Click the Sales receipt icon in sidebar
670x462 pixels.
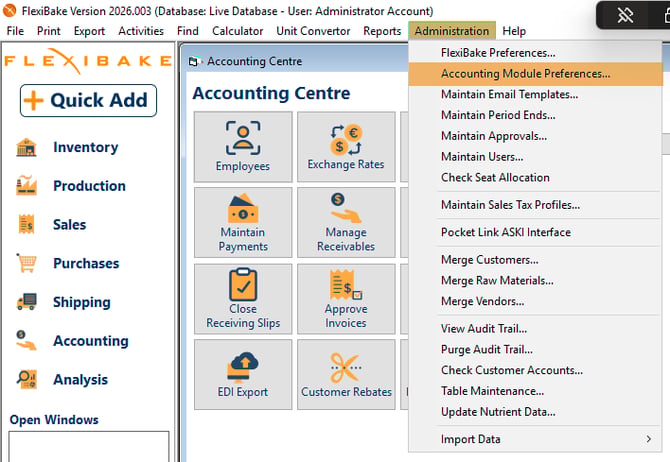26,224
